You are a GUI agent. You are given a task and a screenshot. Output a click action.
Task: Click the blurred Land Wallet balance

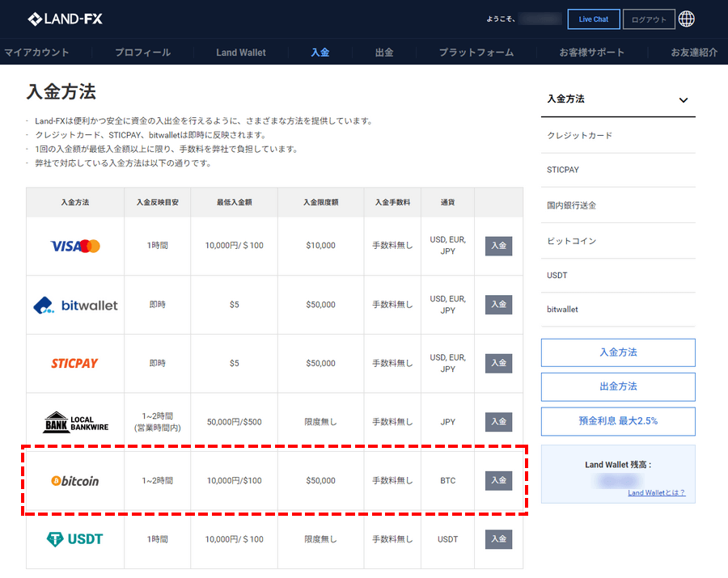pyautogui.click(x=618, y=480)
